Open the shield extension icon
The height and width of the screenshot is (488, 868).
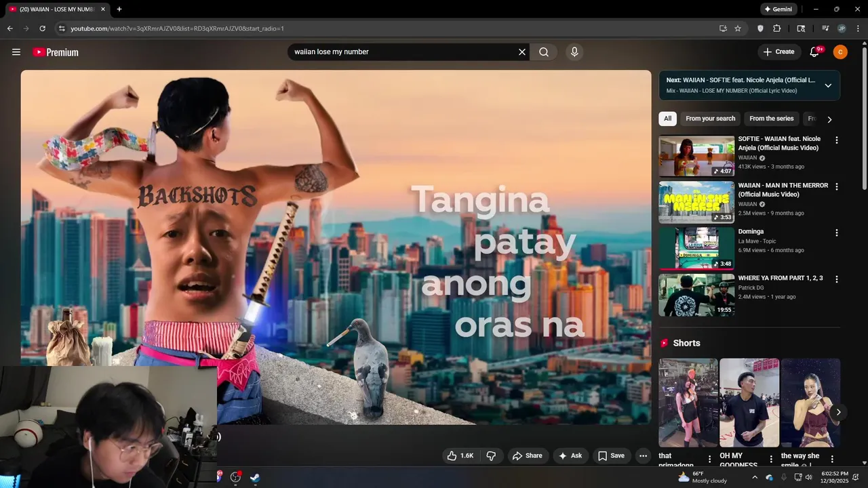click(760, 28)
